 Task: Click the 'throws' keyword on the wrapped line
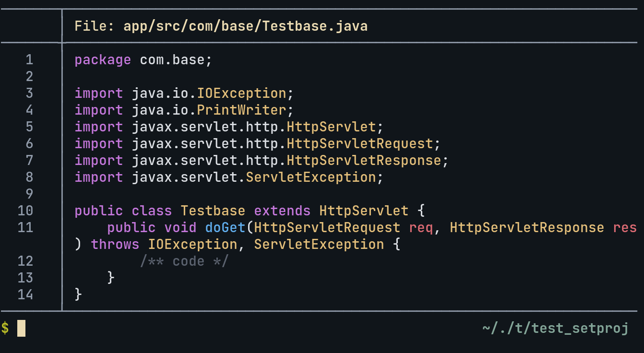(x=115, y=244)
